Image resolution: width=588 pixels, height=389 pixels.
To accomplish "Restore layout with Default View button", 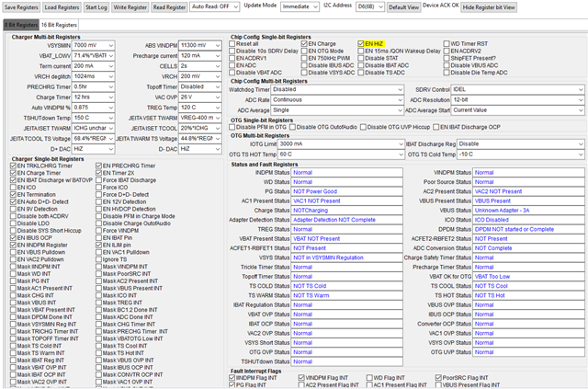I will pyautogui.click(x=403, y=7).
